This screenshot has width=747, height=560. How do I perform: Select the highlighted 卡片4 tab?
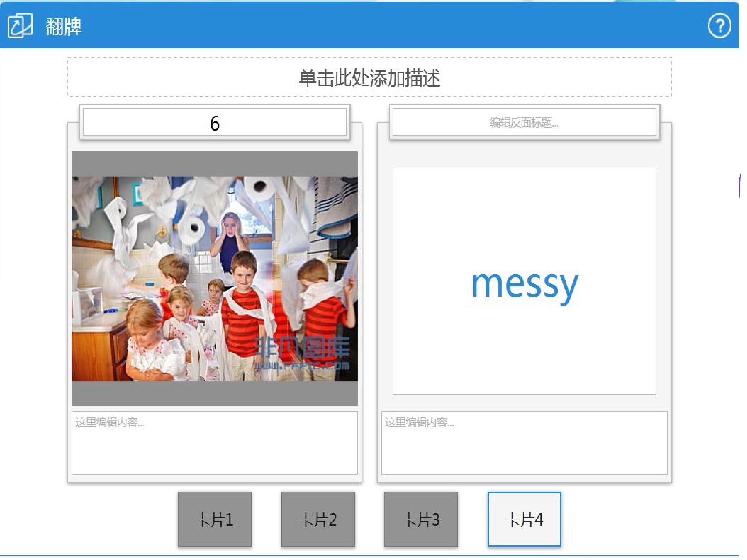524,519
